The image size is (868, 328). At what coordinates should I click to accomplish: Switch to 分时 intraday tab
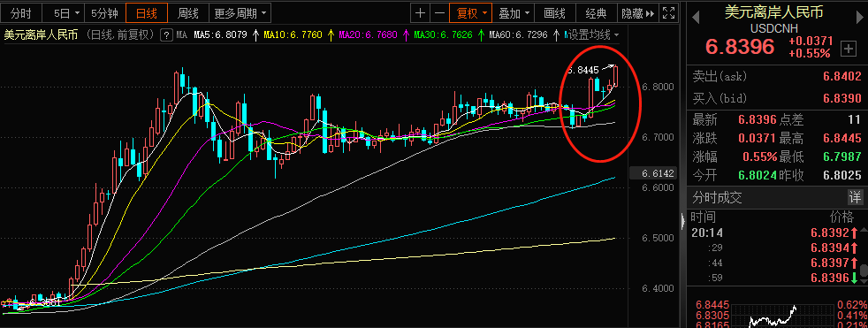[21, 12]
